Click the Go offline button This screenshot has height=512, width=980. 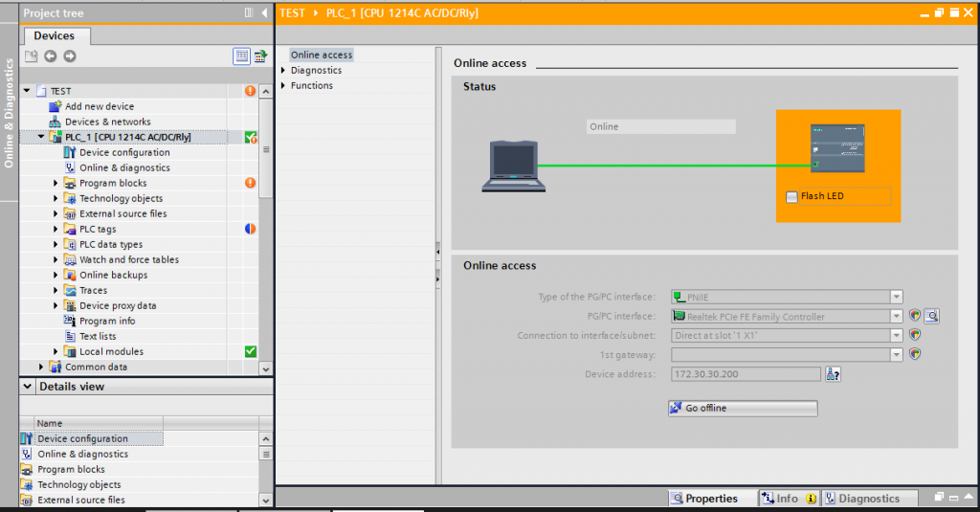743,409
